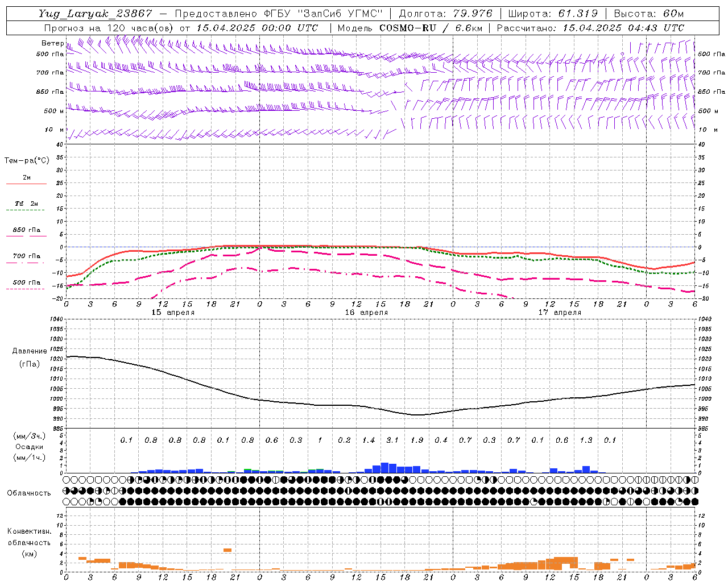This screenshot has height=582, width=728.
Task: Click the Долгота: 79.976 header field
Action: (x=445, y=14)
